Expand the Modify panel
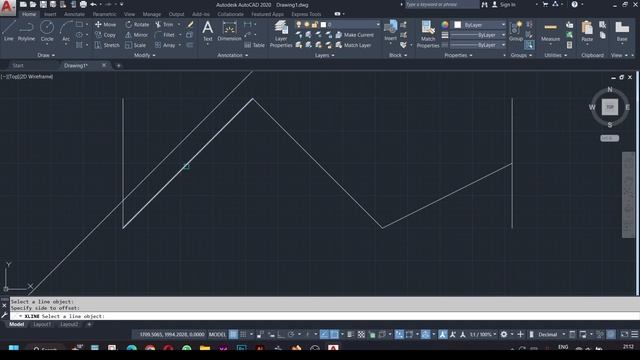Viewport: 640px width, 360px height. coord(144,55)
